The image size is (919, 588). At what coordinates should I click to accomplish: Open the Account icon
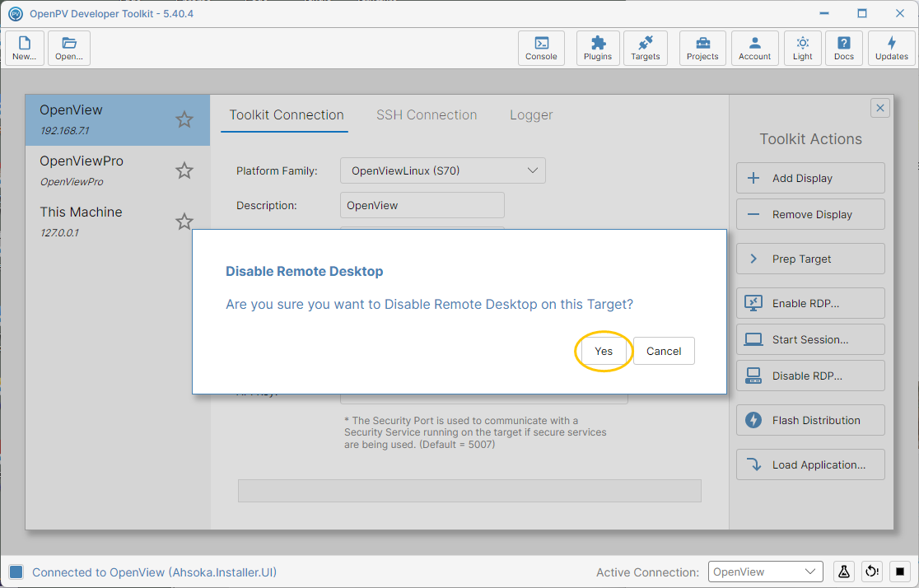coord(755,48)
